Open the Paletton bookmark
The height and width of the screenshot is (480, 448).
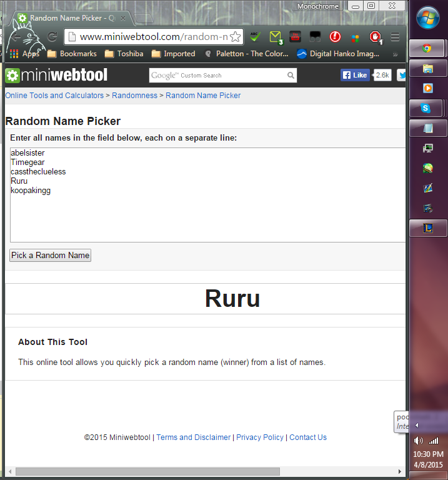(x=247, y=54)
